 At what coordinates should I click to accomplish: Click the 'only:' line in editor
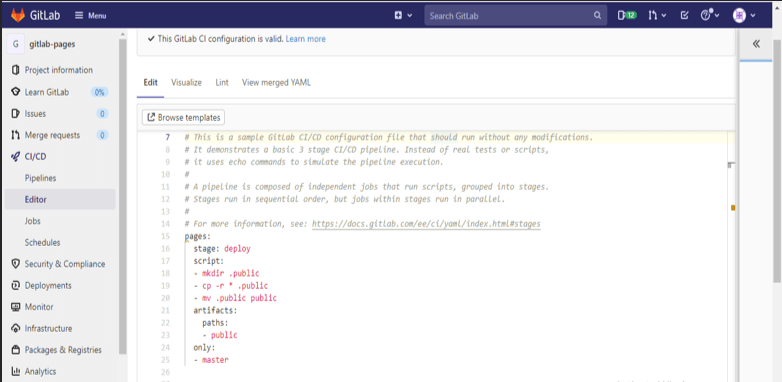coord(204,348)
